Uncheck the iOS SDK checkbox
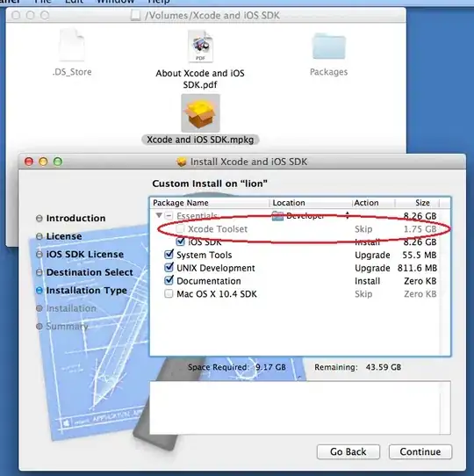This screenshot has height=476, width=474. (x=180, y=242)
